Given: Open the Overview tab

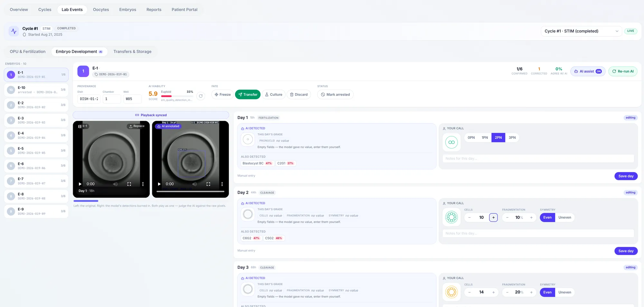Looking at the screenshot, I should click(19, 10).
